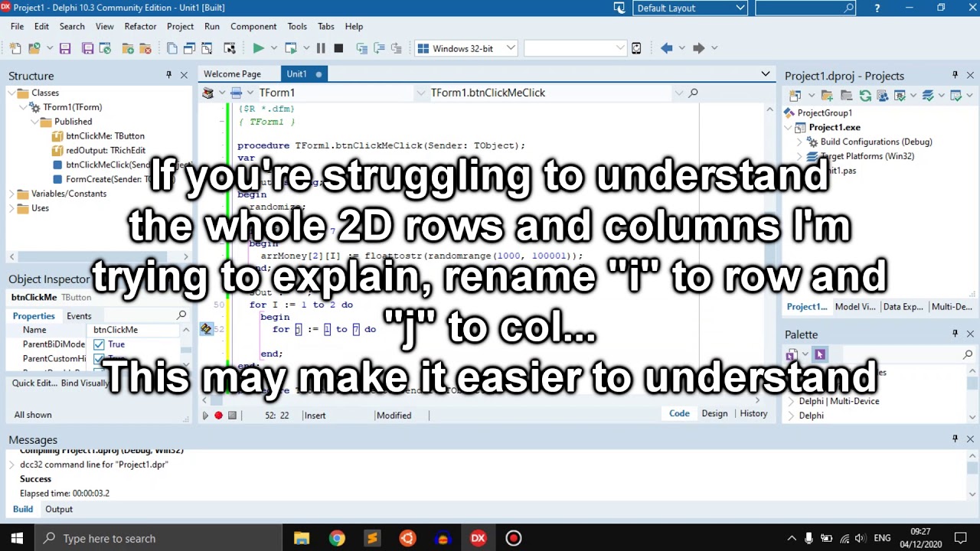Open File Explorer from taskbar
The image size is (980, 551).
[302, 538]
